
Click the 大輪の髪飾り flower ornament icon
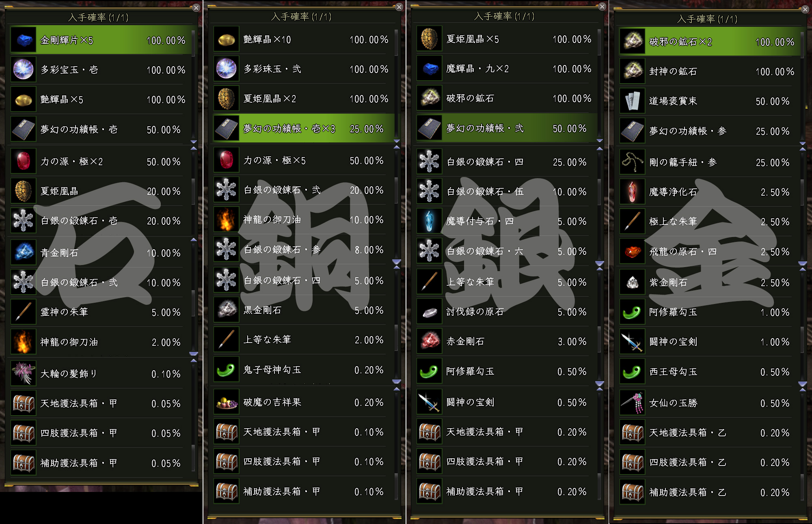24,373
